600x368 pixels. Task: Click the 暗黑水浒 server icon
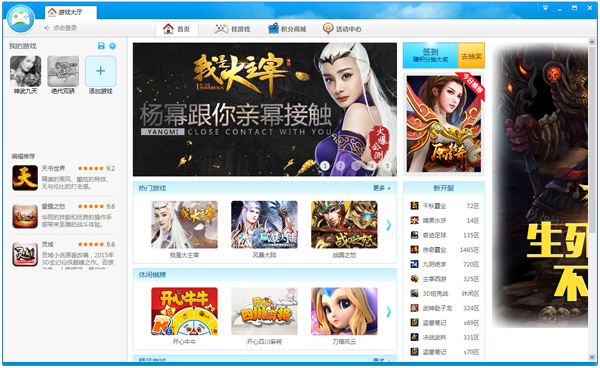414,220
